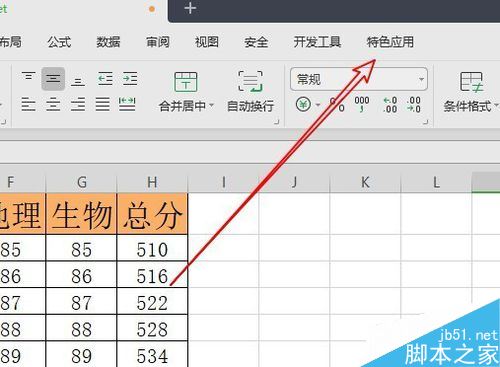This screenshot has height=367, width=500.
Task: Select column J header
Action: (x=294, y=182)
